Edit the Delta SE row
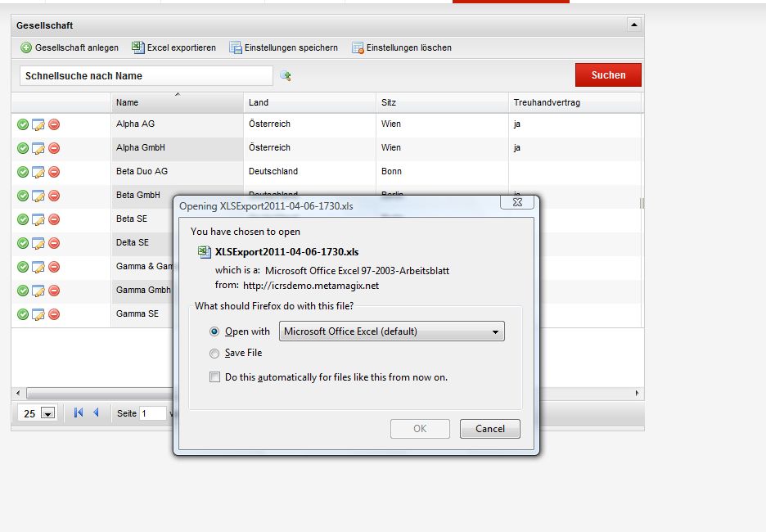Image resolution: width=766 pixels, height=532 pixels. (x=38, y=243)
